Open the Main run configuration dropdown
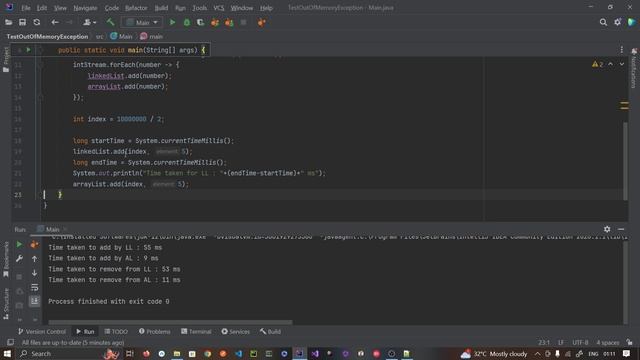 click(142, 22)
